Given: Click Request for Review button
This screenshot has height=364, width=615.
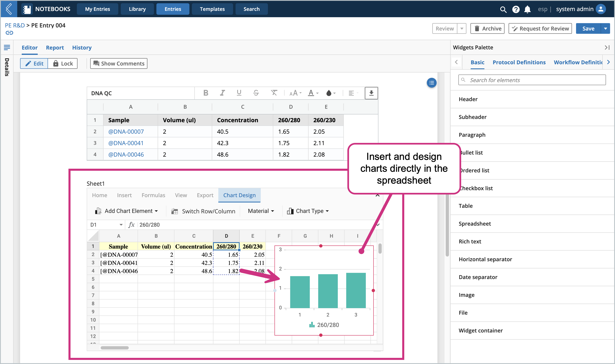Looking at the screenshot, I should [540, 28].
